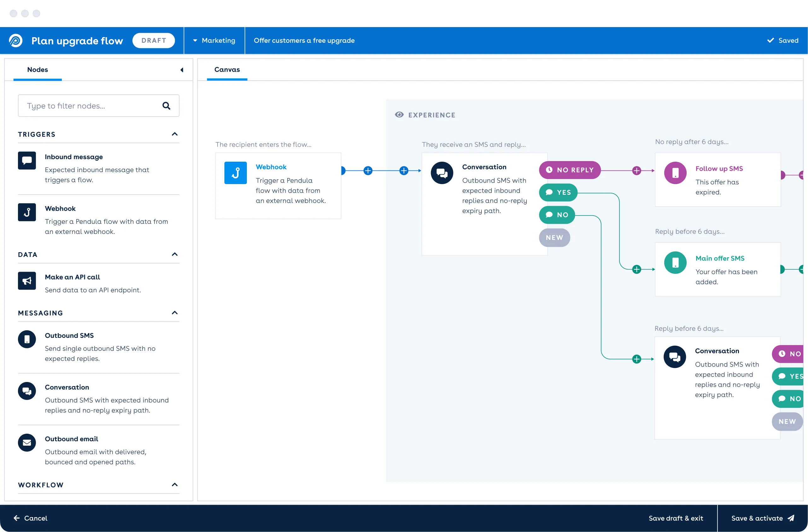The image size is (808, 532).
Task: Click the Main offer SMS phone icon
Action: click(675, 263)
